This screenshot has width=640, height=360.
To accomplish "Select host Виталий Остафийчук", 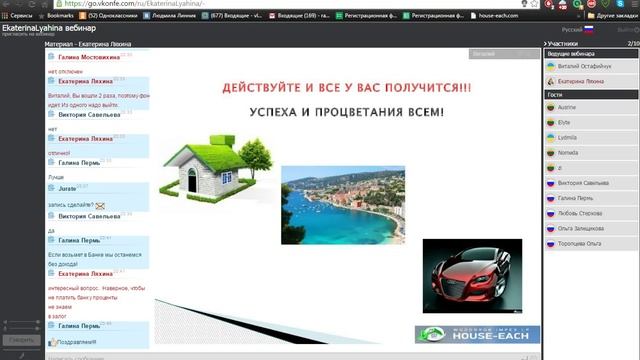I will pyautogui.click(x=591, y=66).
